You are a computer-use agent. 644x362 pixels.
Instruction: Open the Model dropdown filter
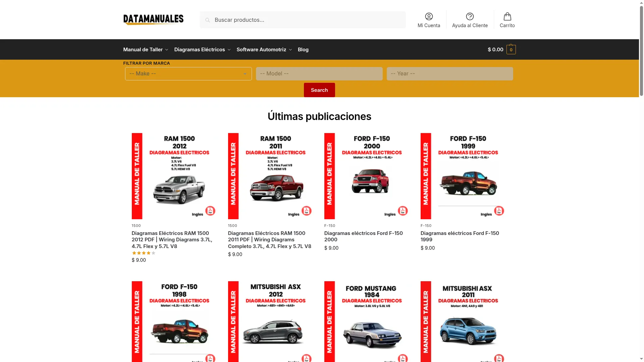click(x=319, y=74)
